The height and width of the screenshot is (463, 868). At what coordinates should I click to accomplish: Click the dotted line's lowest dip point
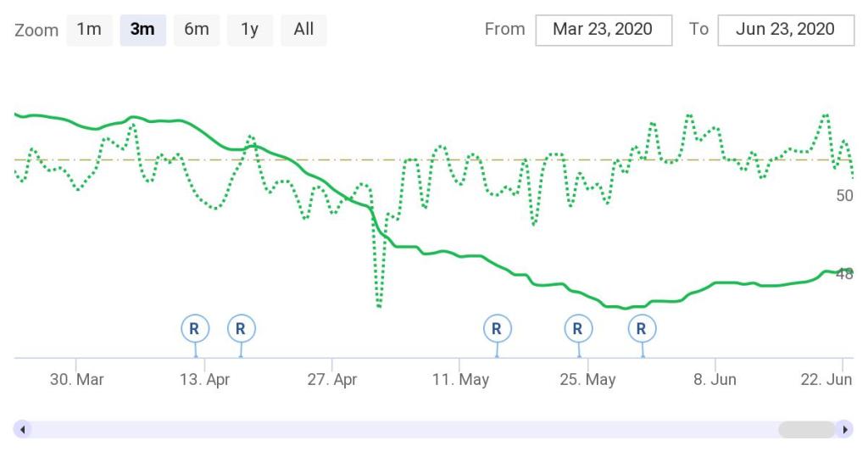[x=378, y=305]
